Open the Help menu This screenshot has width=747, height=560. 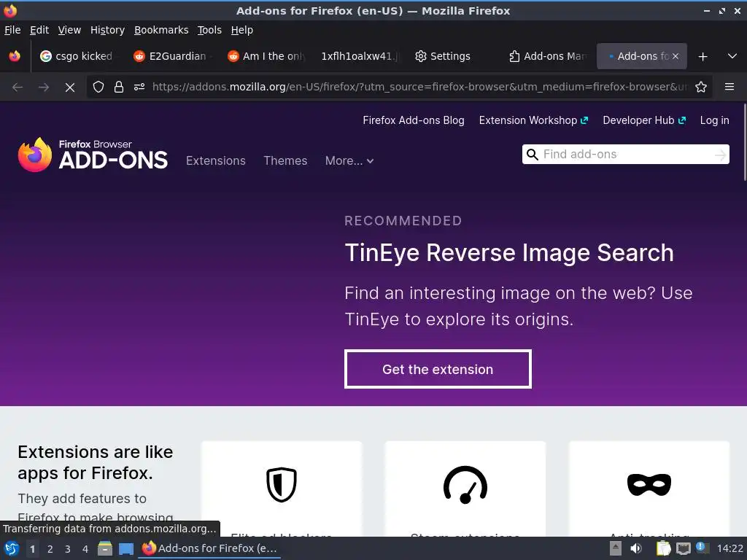click(242, 30)
